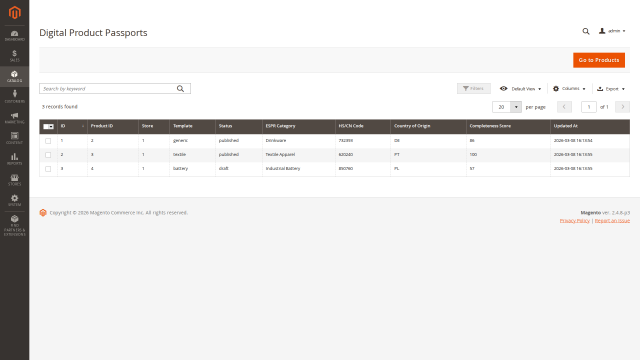Click the per page value field showing 20
This screenshot has height=360, width=640.
coord(502,107)
